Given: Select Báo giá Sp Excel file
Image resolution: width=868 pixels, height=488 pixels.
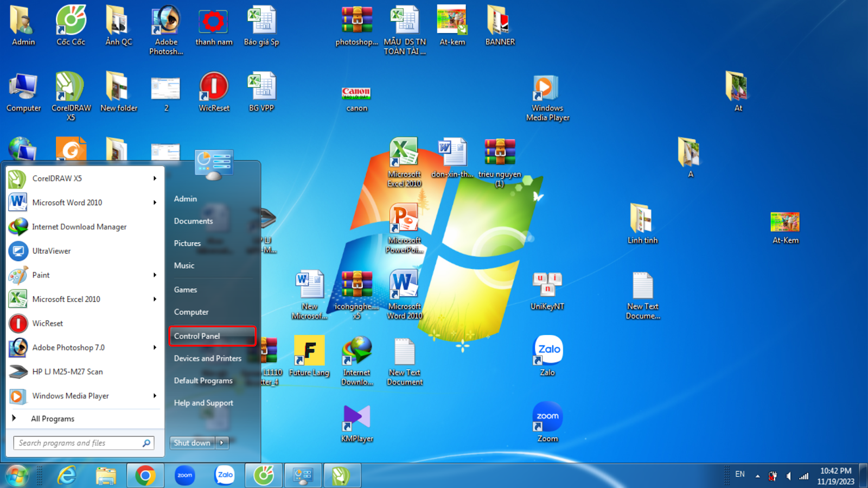Looking at the screenshot, I should [261, 26].
